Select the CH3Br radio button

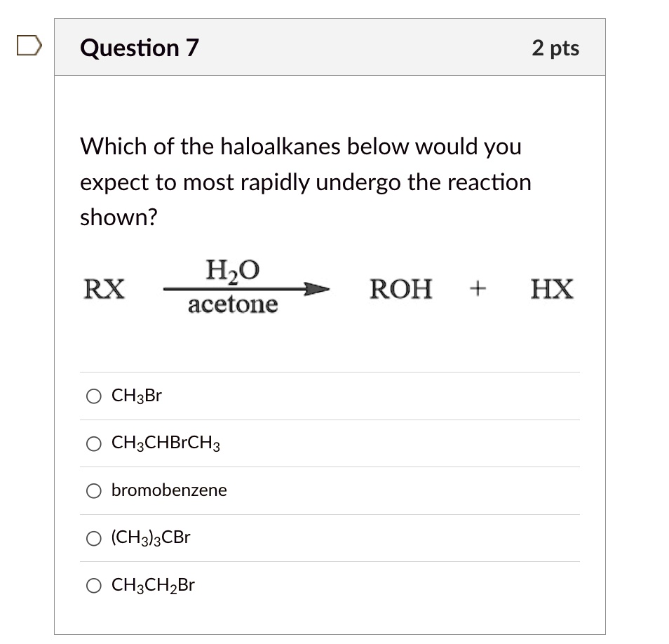click(93, 395)
